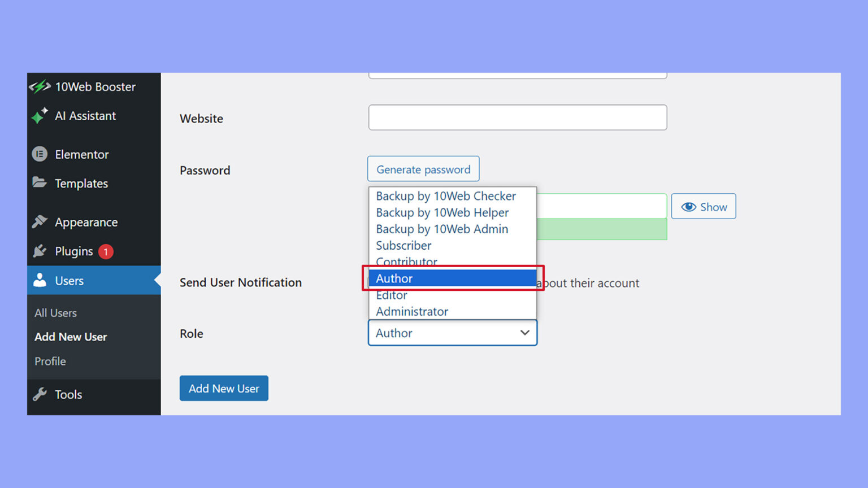Screen dimensions: 868x488
Task: Open Tools via the wrench icon
Action: pos(40,394)
